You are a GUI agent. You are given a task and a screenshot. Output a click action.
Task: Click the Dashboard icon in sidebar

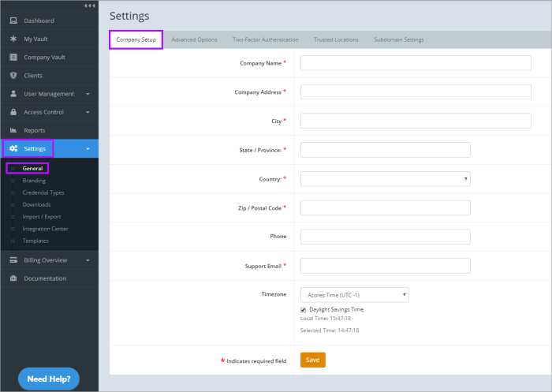[x=13, y=21]
